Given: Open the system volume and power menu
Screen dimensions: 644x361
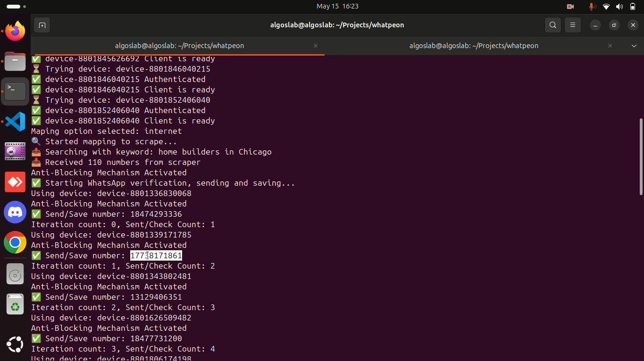Looking at the screenshot, I should [619, 6].
